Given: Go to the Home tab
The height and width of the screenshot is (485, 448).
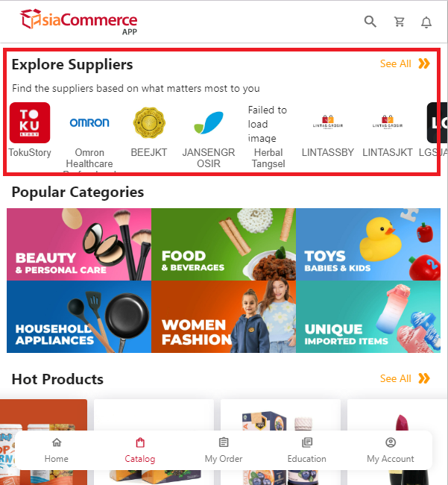Looking at the screenshot, I should pos(57,450).
